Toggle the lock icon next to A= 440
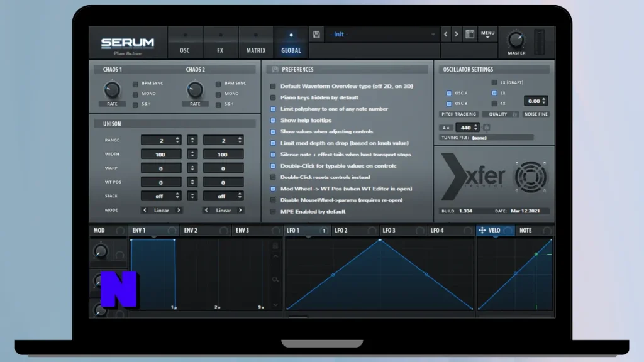Image resolution: width=644 pixels, height=362 pixels. click(487, 128)
